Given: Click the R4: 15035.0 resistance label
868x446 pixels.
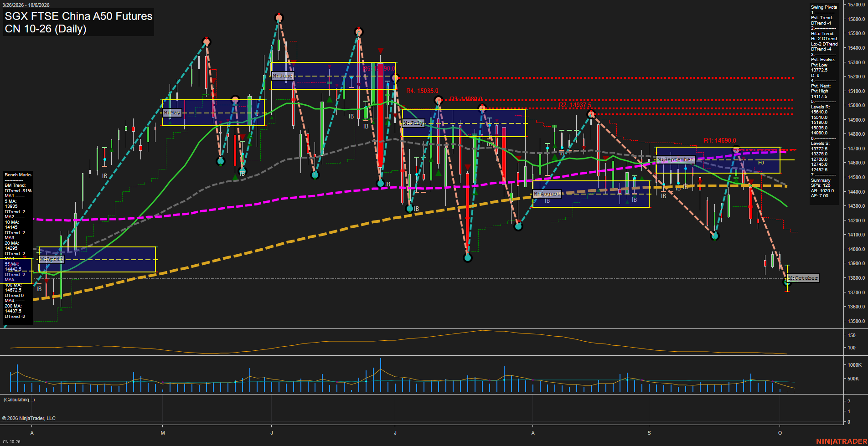Looking at the screenshot, I should coord(422,91).
